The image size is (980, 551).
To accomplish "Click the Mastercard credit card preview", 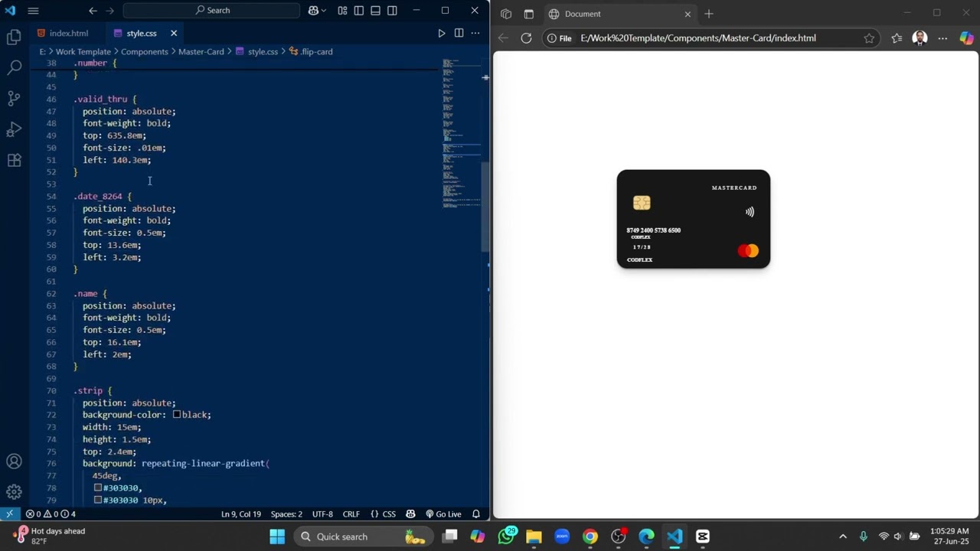I will coord(694,219).
